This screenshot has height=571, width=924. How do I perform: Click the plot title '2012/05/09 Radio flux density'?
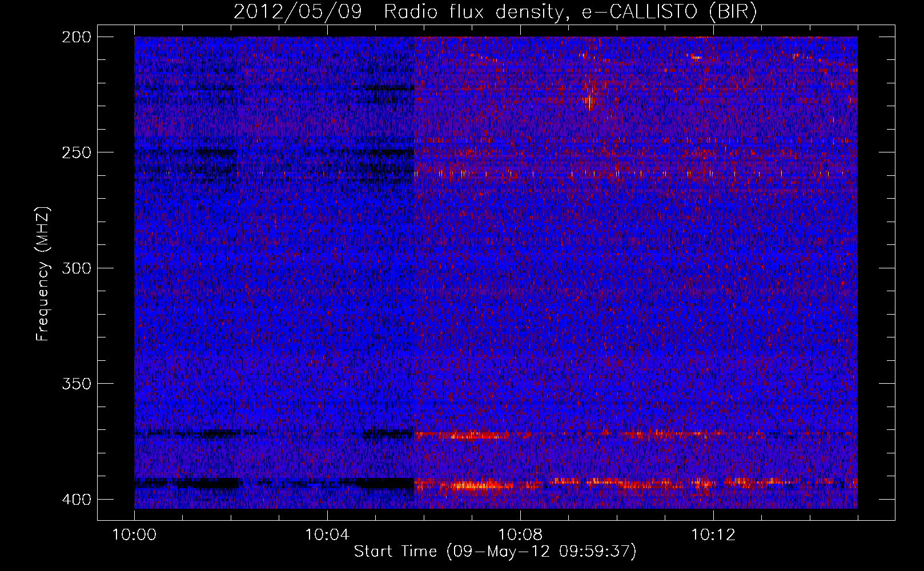tap(398, 13)
